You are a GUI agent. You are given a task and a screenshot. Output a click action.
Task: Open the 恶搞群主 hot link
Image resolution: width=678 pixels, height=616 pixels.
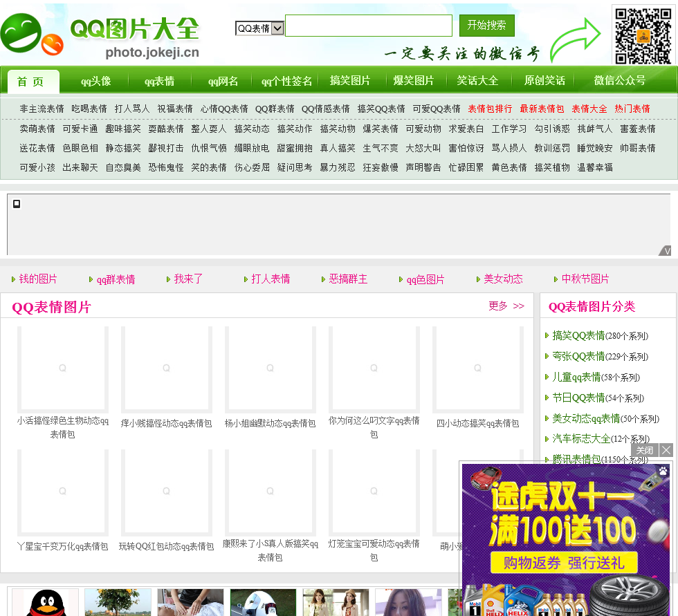click(x=348, y=279)
